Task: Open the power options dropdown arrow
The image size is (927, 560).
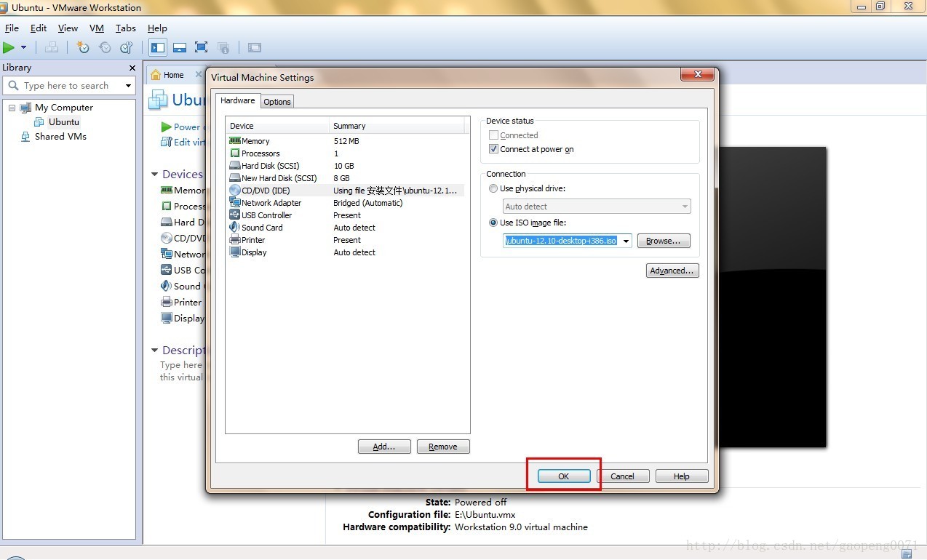Action: (x=24, y=48)
